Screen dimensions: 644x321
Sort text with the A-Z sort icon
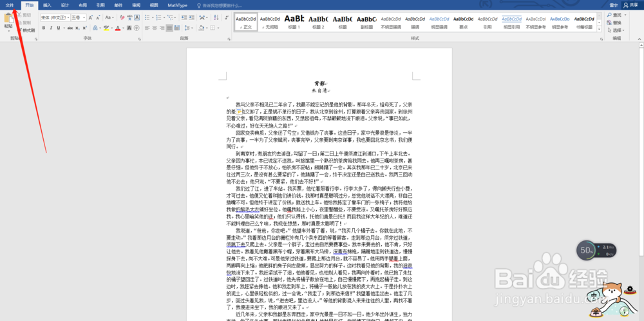216,17
